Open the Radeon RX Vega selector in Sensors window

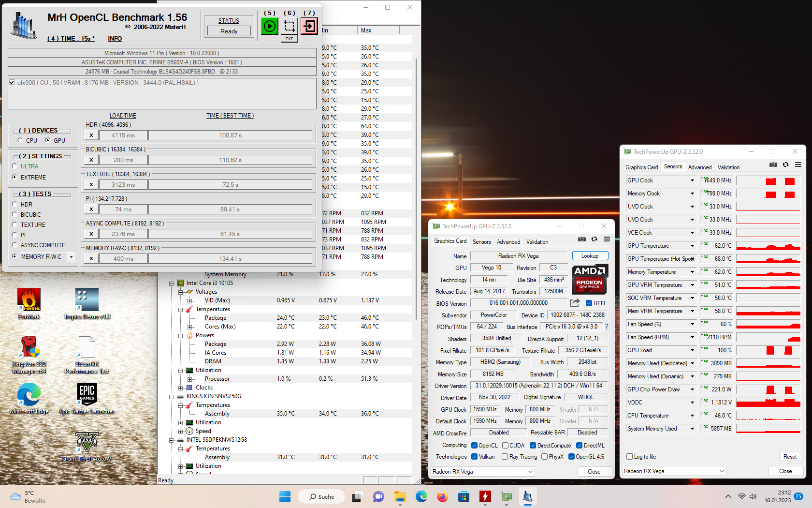pos(674,471)
